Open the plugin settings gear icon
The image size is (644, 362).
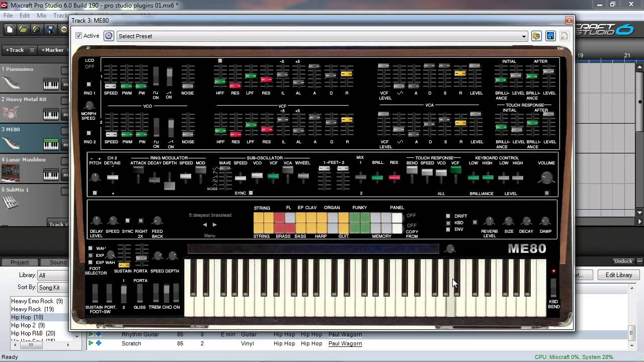(109, 36)
